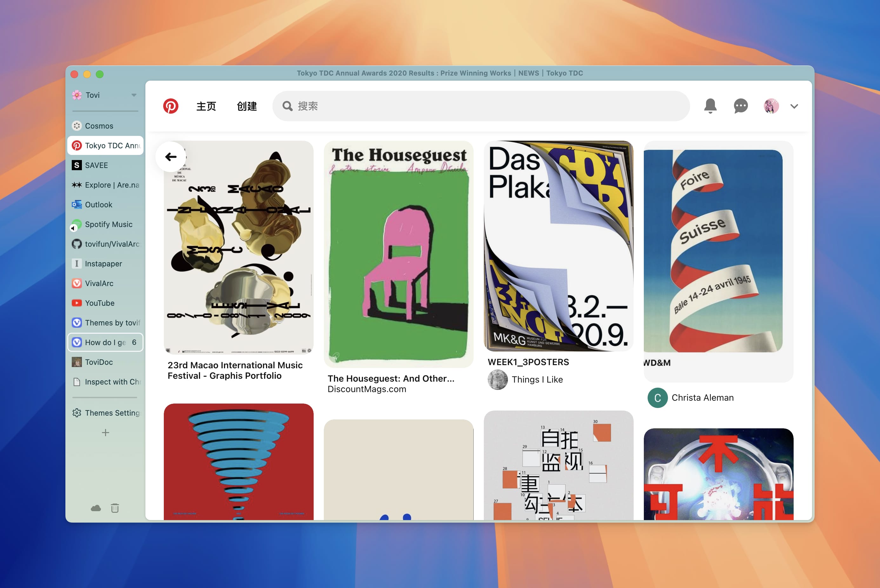The image size is (880, 588).
Task: Open the beige pin with blue shapes
Action: [x=398, y=470]
